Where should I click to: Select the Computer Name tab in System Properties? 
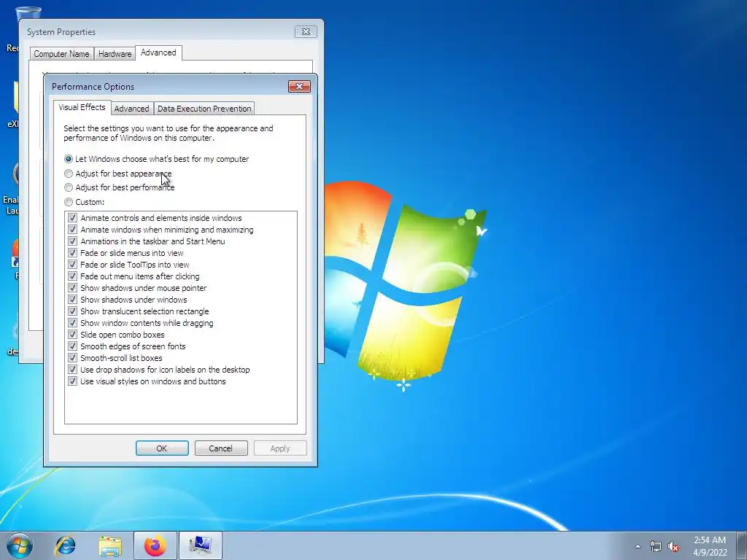point(61,54)
